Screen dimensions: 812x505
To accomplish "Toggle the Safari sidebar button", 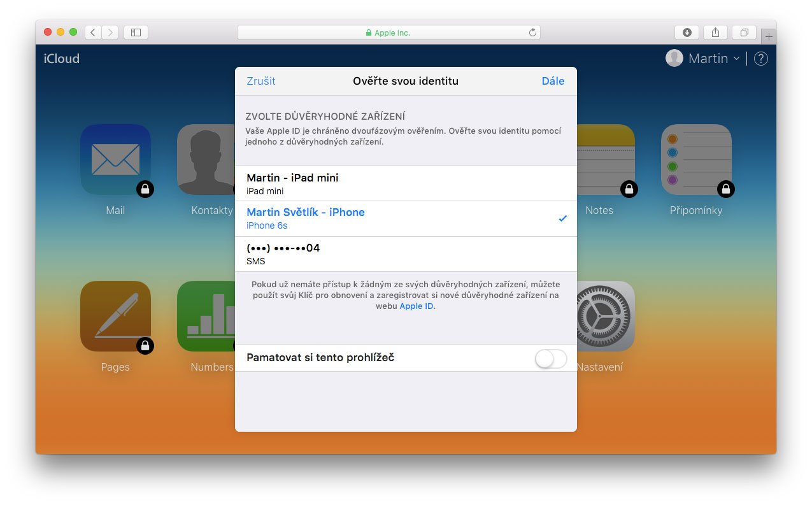I will [136, 32].
